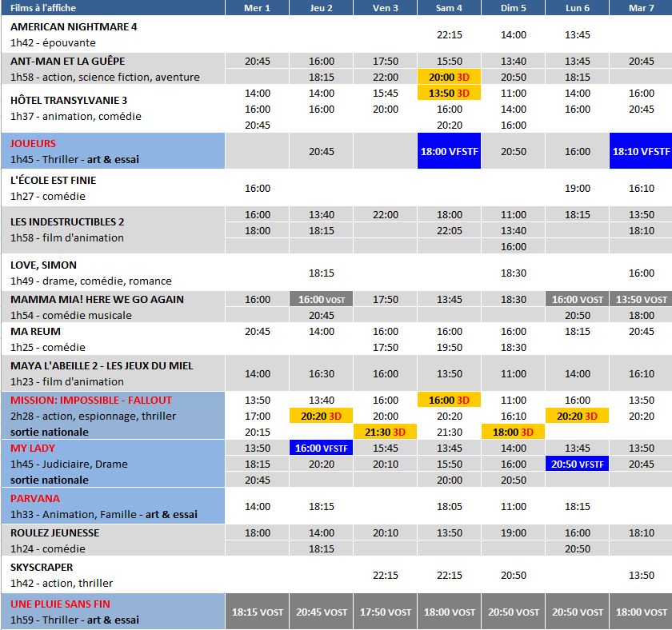Open the UNE PLUIE SANS FIN film title
The width and height of the screenshot is (672, 630).
click(x=60, y=604)
